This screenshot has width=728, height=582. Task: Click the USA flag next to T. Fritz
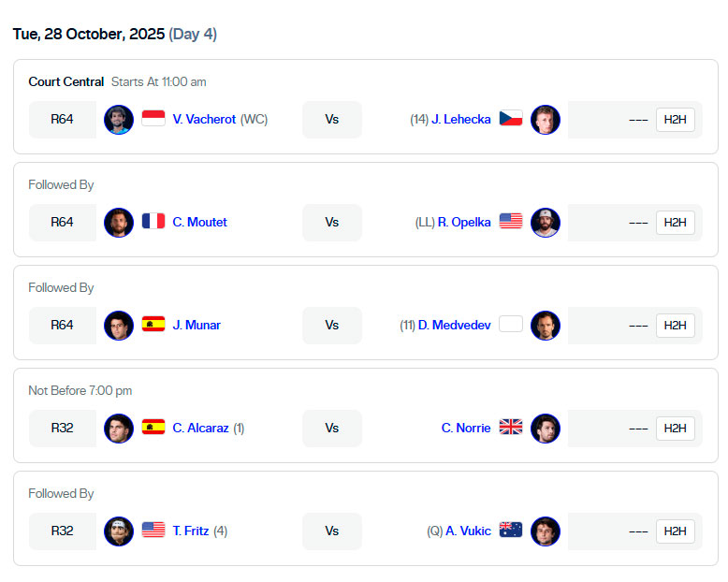(153, 531)
